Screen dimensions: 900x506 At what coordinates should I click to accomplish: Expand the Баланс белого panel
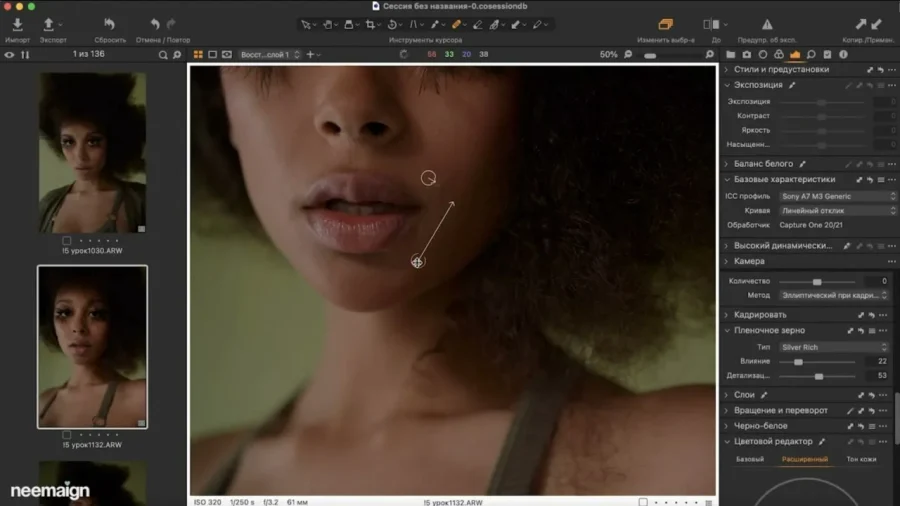pos(727,164)
